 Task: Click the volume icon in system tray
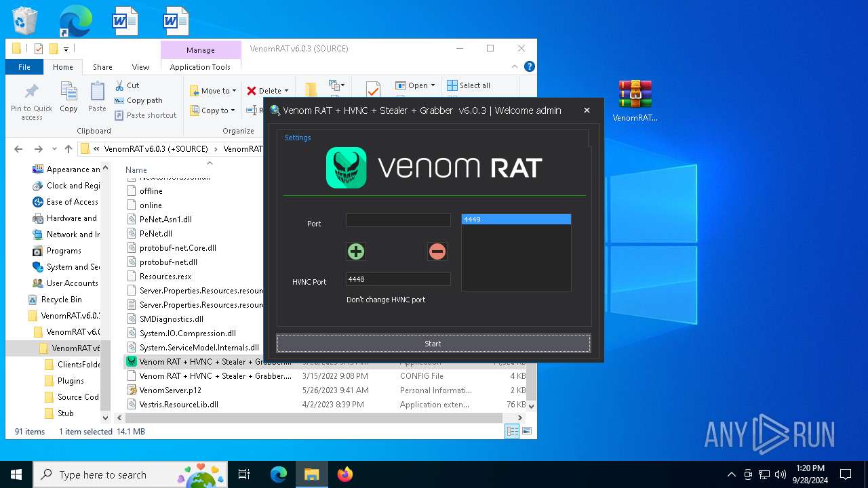(x=780, y=474)
